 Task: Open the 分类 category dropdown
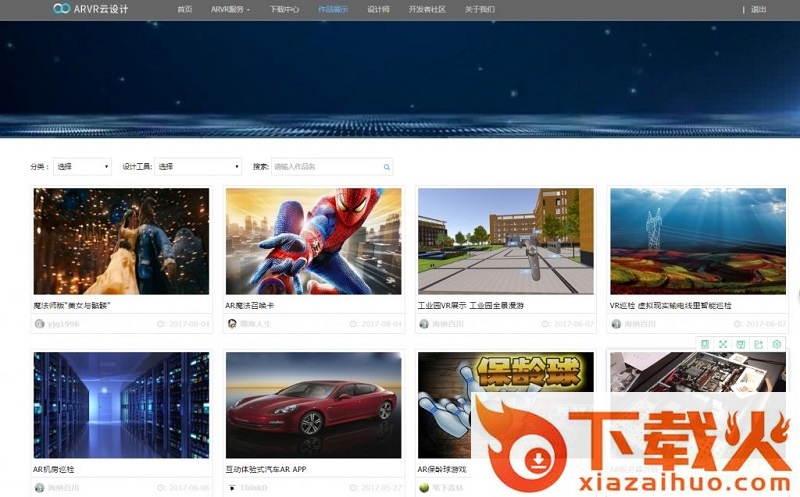82,167
